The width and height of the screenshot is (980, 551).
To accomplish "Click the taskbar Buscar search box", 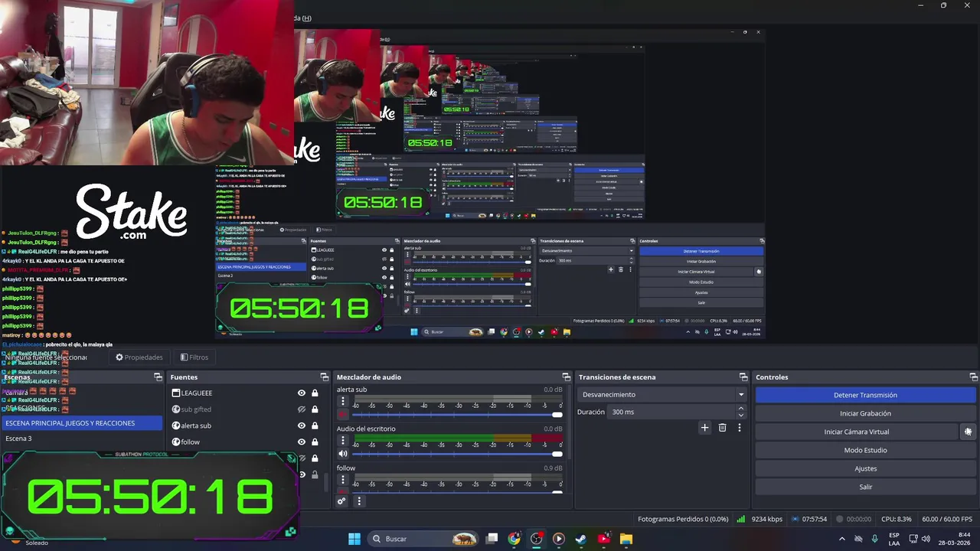I will coord(423,539).
